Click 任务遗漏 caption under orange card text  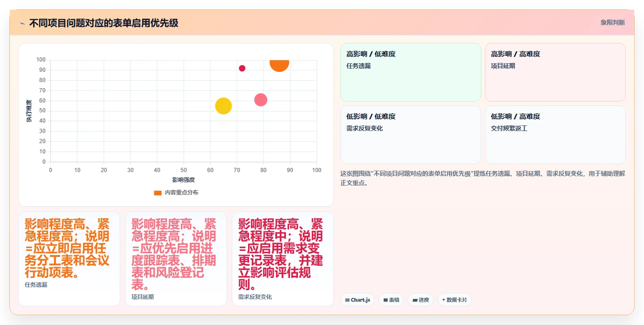36,284
